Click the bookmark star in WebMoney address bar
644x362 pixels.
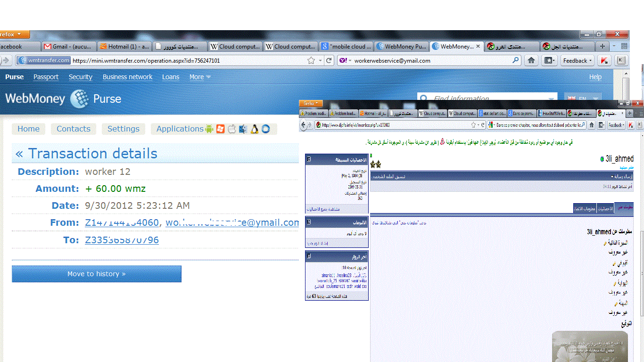point(311,60)
